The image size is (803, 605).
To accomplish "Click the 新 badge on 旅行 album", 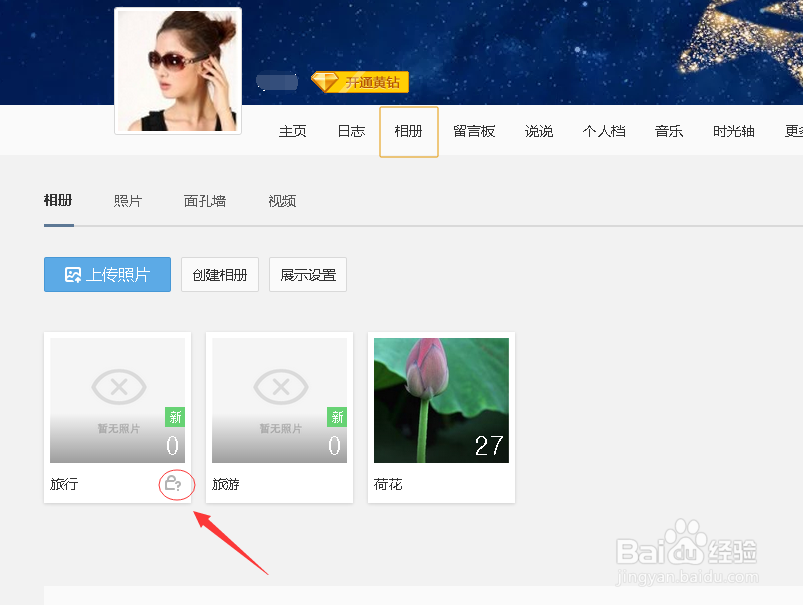I will 175,417.
